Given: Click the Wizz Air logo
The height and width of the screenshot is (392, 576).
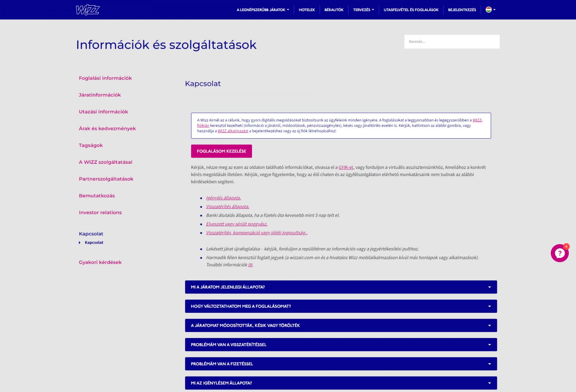Looking at the screenshot, I should point(87,10).
